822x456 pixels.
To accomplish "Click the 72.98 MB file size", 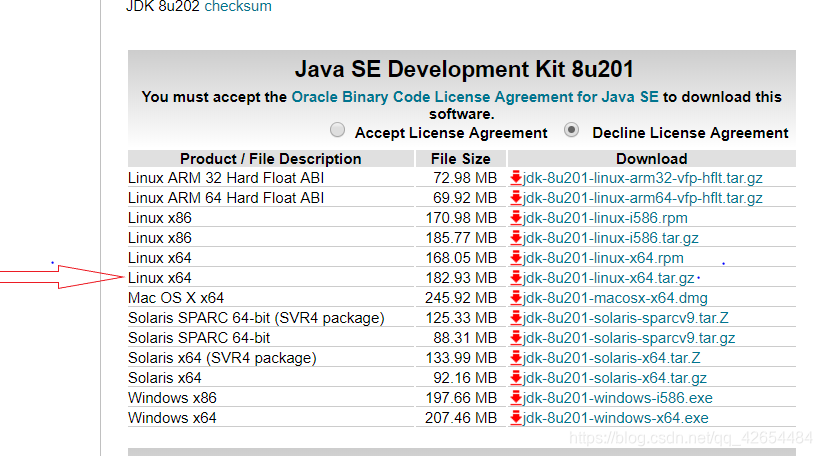I will coord(464,178).
